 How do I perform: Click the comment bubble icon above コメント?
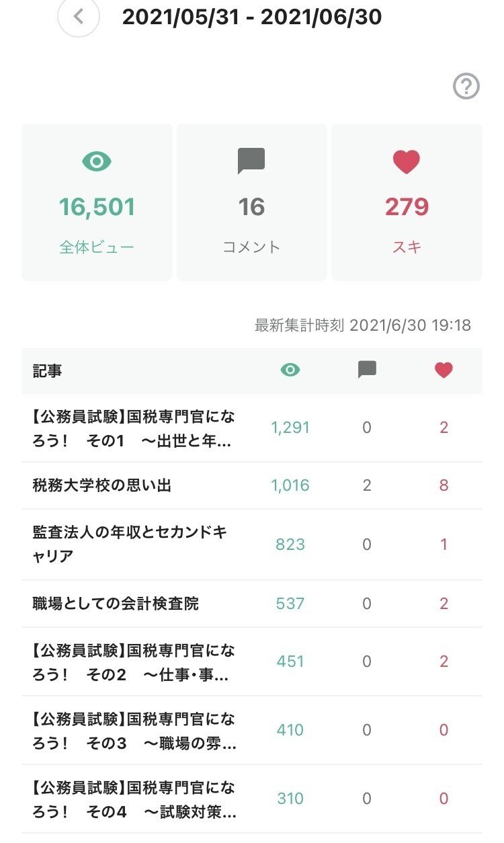pyautogui.click(x=251, y=161)
